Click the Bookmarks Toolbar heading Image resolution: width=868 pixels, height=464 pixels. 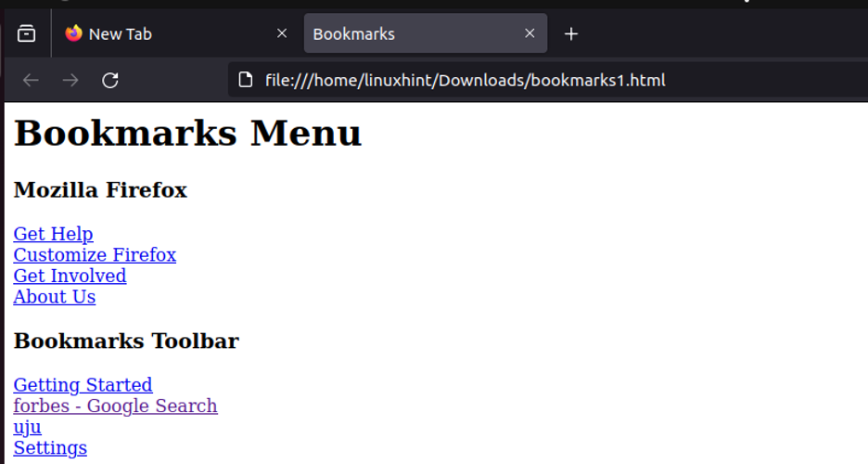[x=126, y=342]
